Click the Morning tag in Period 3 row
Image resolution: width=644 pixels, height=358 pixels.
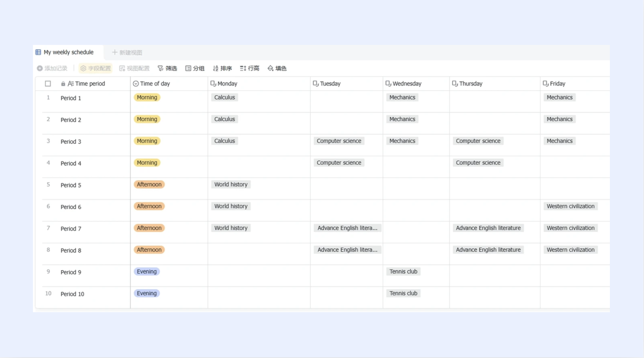coord(147,141)
